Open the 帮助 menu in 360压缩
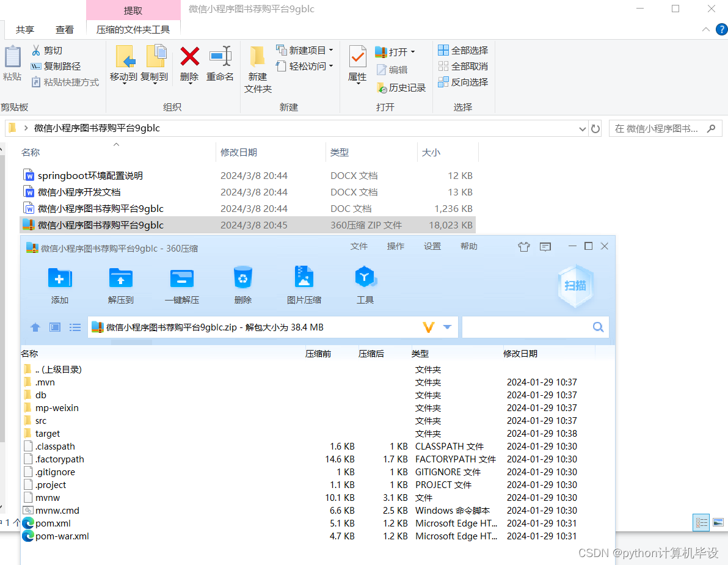Viewport: 728px width, 565px height. click(x=469, y=247)
